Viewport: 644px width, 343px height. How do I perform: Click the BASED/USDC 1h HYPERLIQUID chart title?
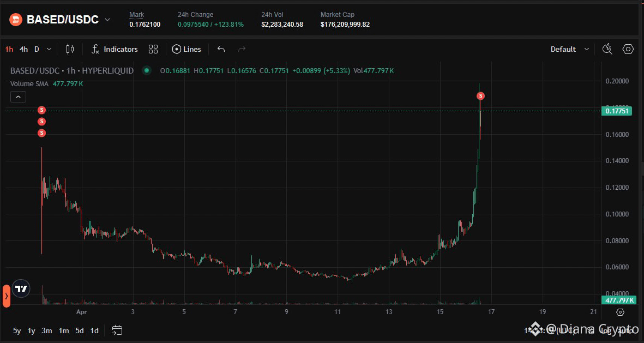tap(72, 71)
